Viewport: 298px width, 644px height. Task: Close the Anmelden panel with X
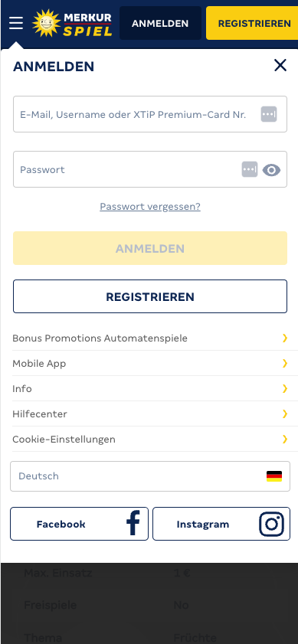[280, 65]
